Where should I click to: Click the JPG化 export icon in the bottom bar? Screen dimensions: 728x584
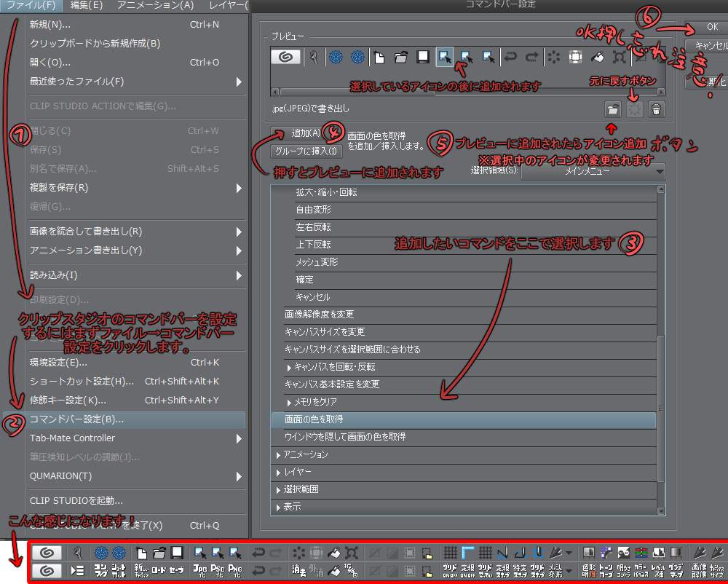click(x=200, y=571)
